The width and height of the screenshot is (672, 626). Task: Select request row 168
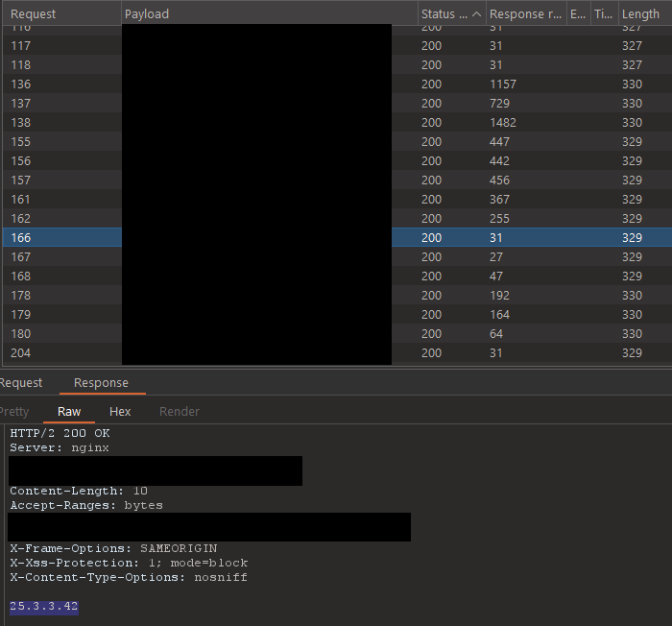(x=337, y=277)
